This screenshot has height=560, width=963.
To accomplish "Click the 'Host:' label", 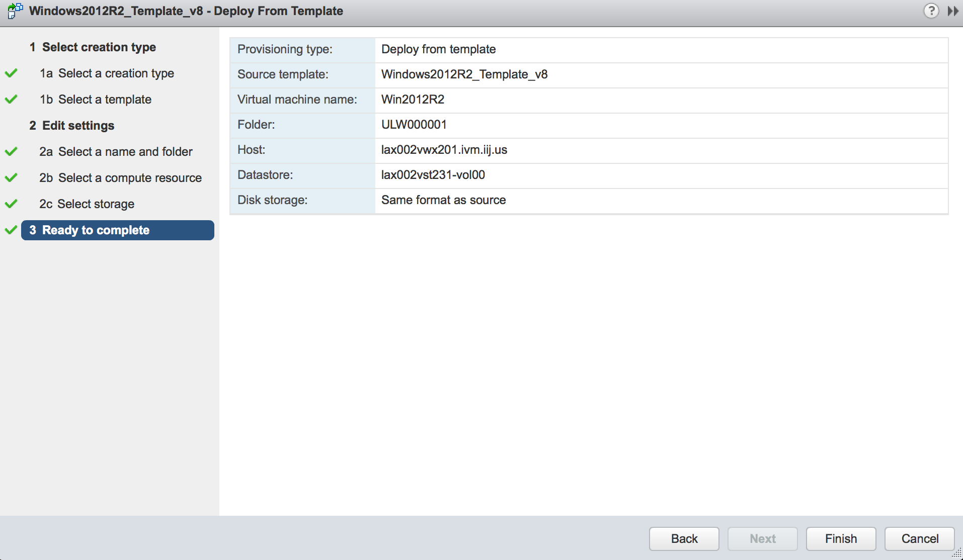I will pos(251,150).
